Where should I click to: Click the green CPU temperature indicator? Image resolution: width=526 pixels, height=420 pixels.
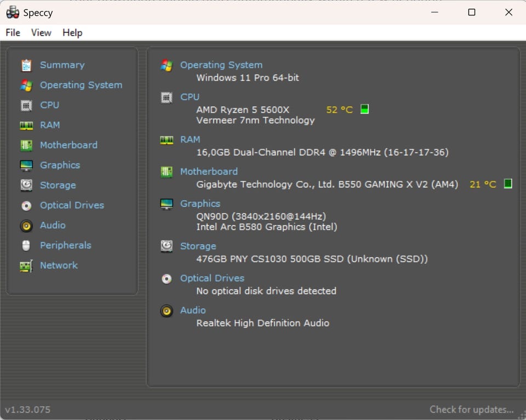tap(364, 109)
